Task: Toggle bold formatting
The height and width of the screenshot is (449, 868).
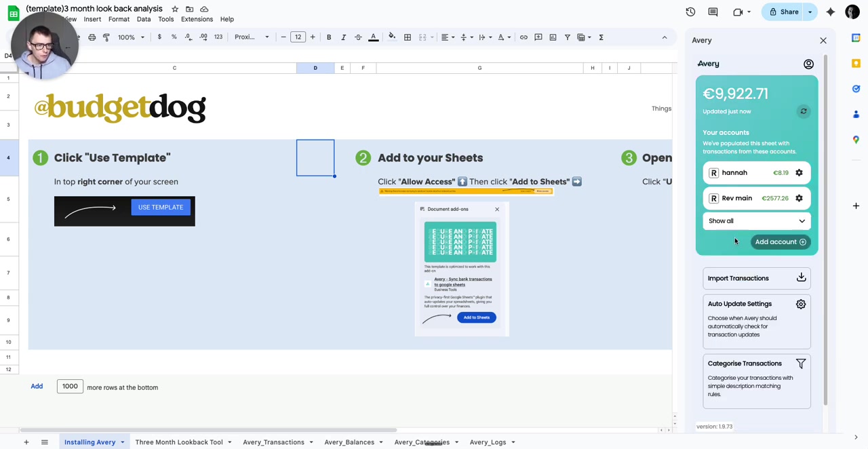Action: [x=328, y=37]
